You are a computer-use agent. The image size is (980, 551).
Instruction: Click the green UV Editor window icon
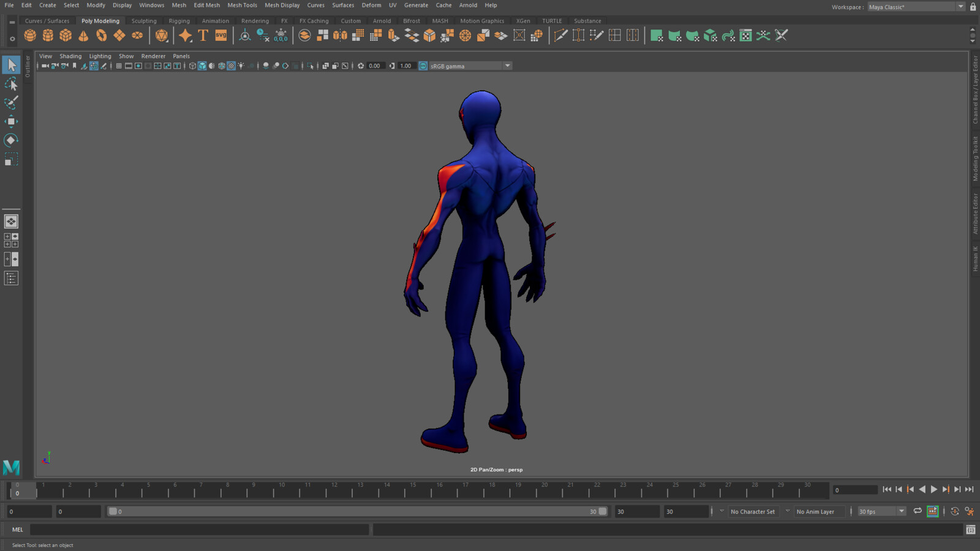[x=745, y=36]
